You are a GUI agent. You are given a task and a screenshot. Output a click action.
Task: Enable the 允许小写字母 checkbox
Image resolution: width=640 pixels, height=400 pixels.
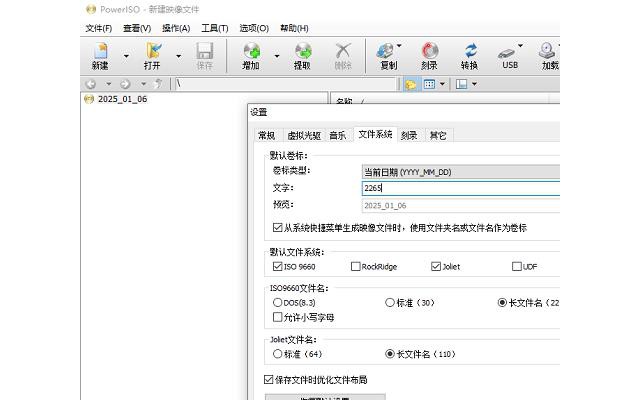(277, 317)
